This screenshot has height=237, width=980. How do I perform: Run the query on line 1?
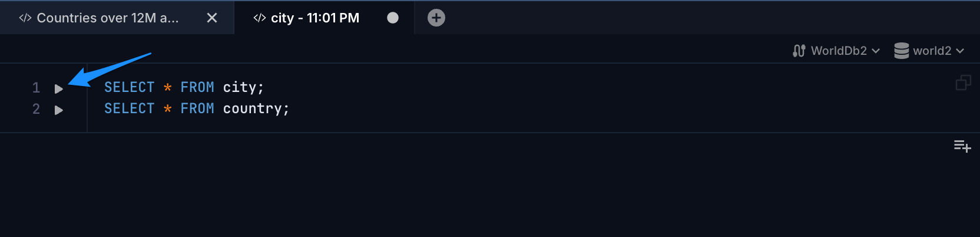pyautogui.click(x=58, y=88)
